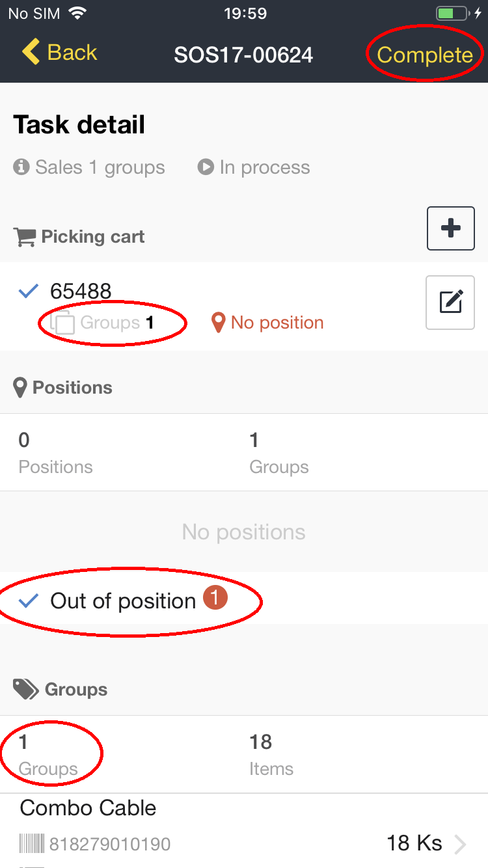
Task: Tap the Groups copy icon under 65488
Action: click(62, 323)
